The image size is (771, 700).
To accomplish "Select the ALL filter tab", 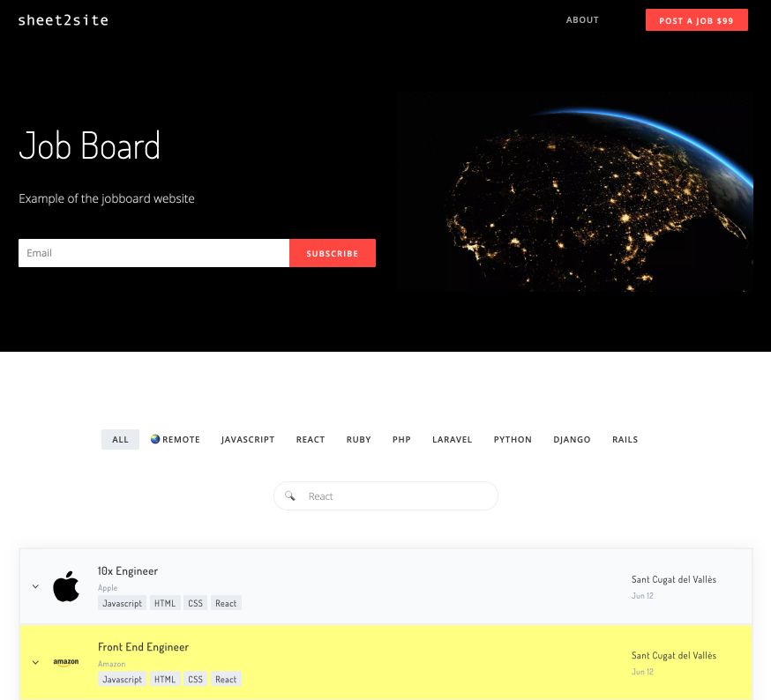I will pos(120,439).
